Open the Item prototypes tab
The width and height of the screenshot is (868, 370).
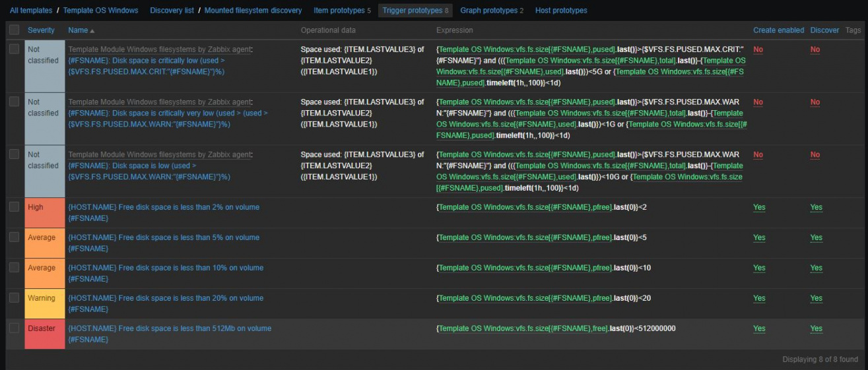340,11
